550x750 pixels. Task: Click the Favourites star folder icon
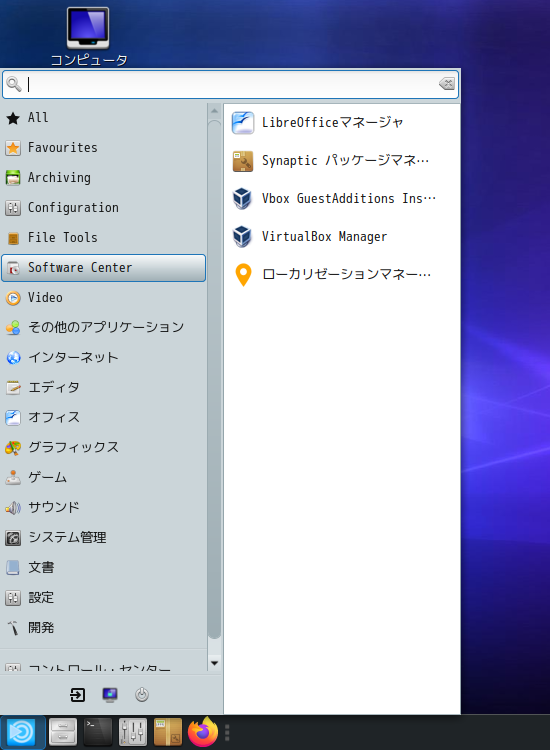tap(13, 148)
